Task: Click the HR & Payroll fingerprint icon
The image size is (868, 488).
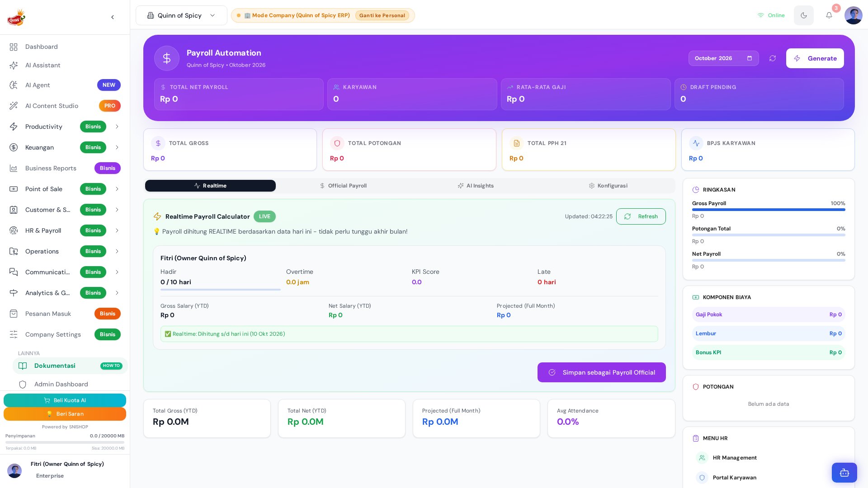Action: click(14, 230)
